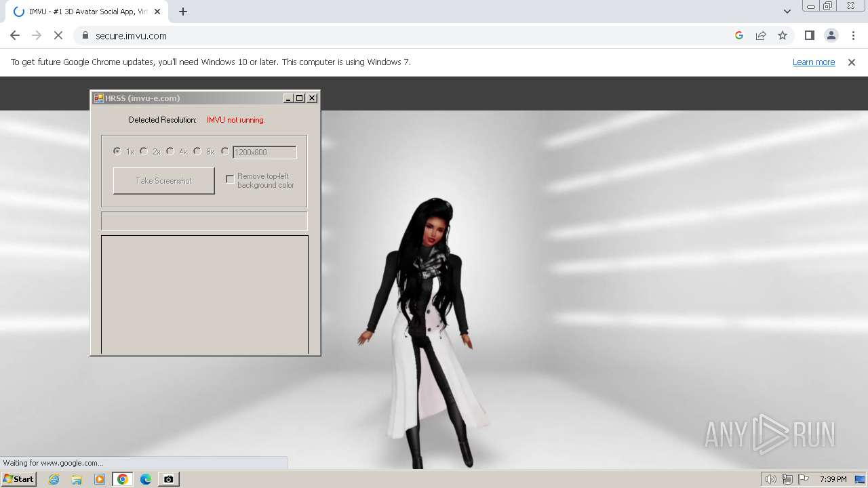The width and height of the screenshot is (868, 488).
Task: Open Windows Explorer folder in taskbar
Action: [77, 479]
